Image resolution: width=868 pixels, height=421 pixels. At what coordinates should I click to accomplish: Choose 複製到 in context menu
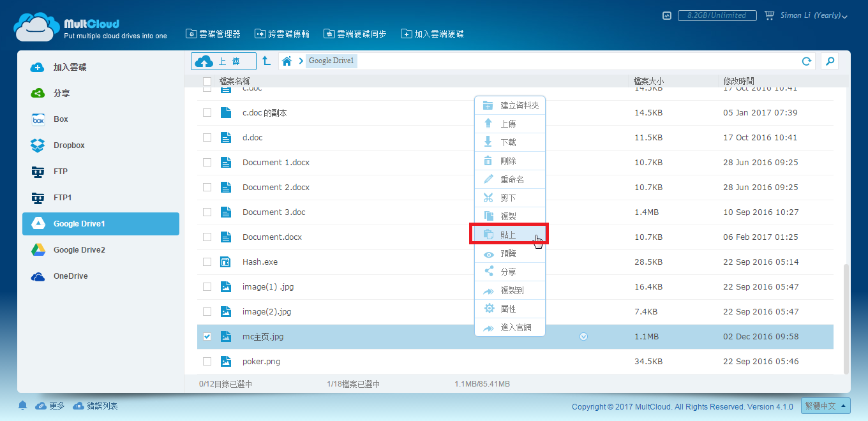(510, 290)
